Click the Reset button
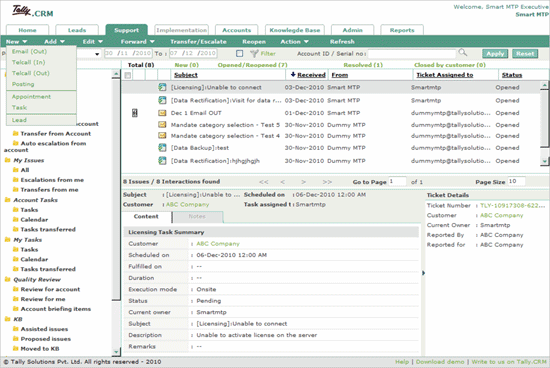Image resolution: width=550 pixels, height=368 pixels. [x=525, y=54]
